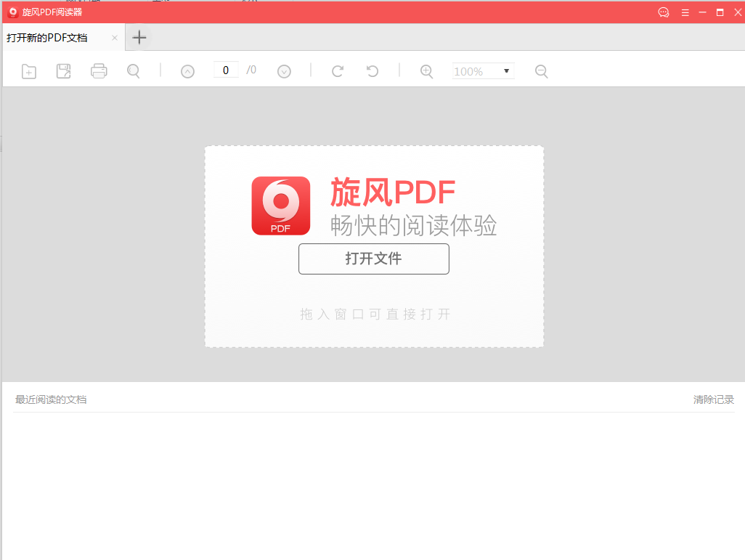
Task: Open the hamburger main menu
Action: click(685, 12)
